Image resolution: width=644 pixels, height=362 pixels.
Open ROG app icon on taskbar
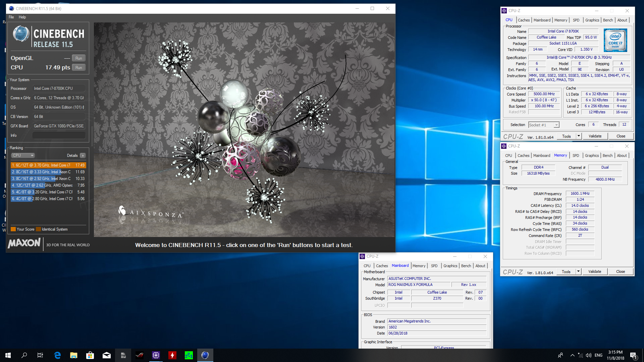pyautogui.click(x=140, y=355)
